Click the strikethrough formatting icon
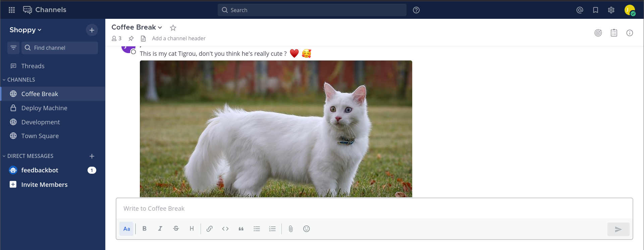644x250 pixels. (x=176, y=229)
